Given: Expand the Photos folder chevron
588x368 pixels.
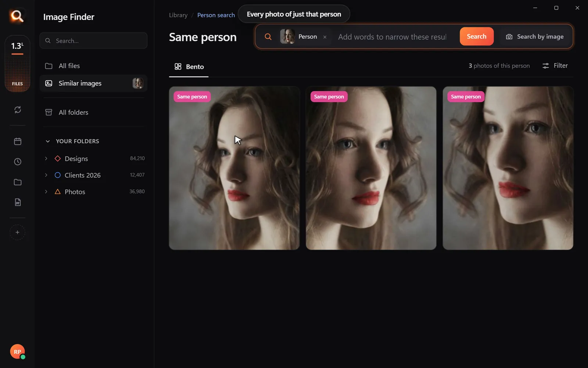Looking at the screenshot, I should tap(46, 192).
